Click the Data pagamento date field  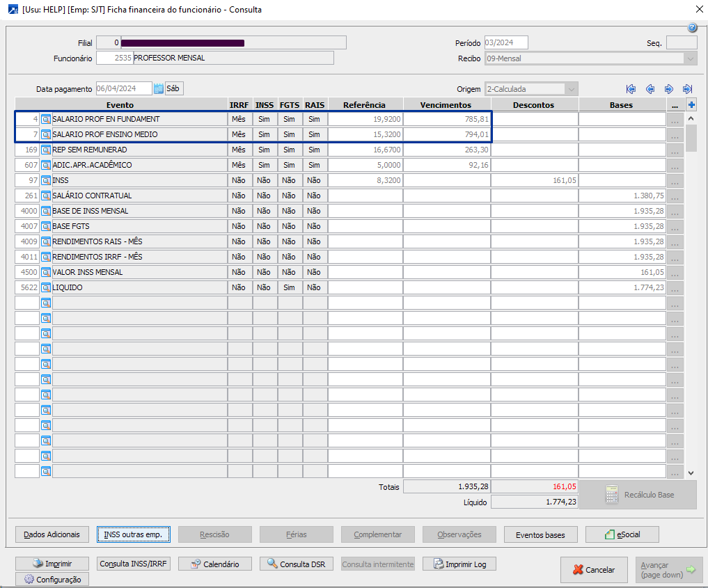pyautogui.click(x=124, y=88)
